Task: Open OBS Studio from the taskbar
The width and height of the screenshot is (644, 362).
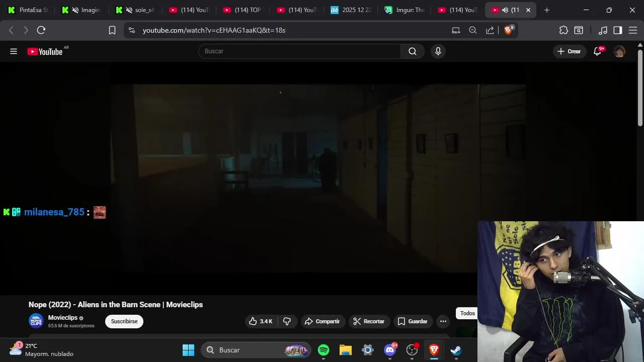Action: click(412, 350)
